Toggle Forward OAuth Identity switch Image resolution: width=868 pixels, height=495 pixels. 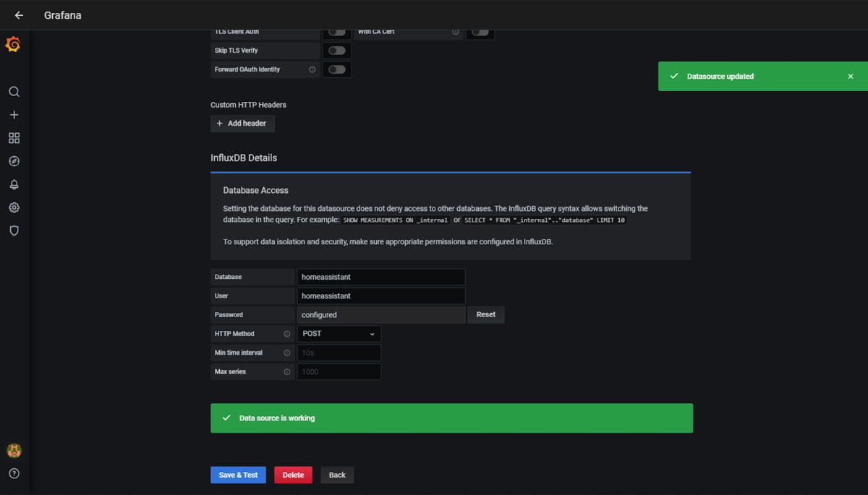click(337, 69)
